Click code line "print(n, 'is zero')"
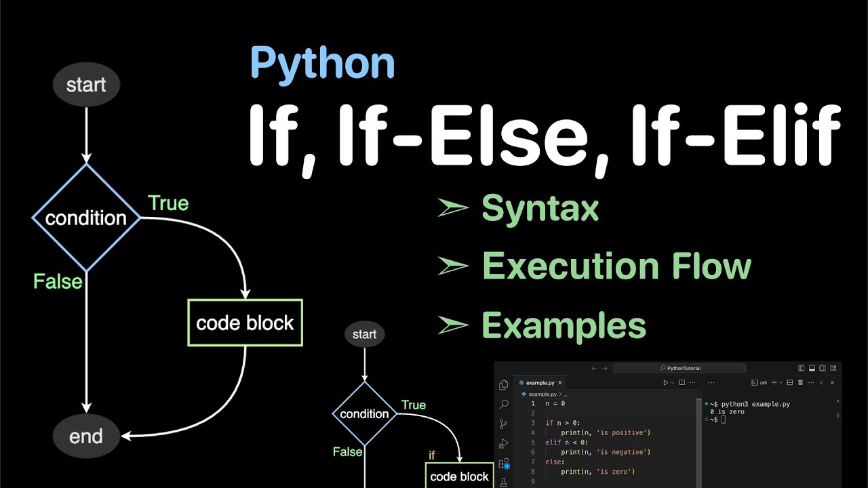Image resolution: width=868 pixels, height=488 pixels. (597, 471)
